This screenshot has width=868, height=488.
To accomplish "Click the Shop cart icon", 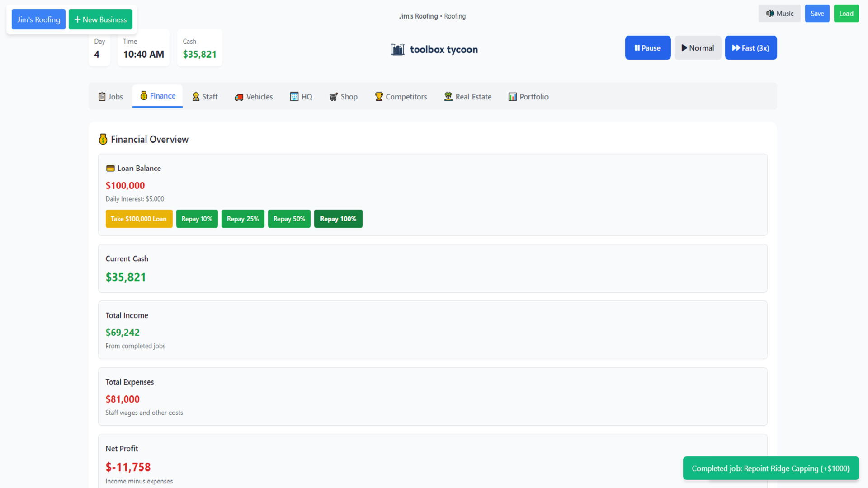I will [x=333, y=97].
